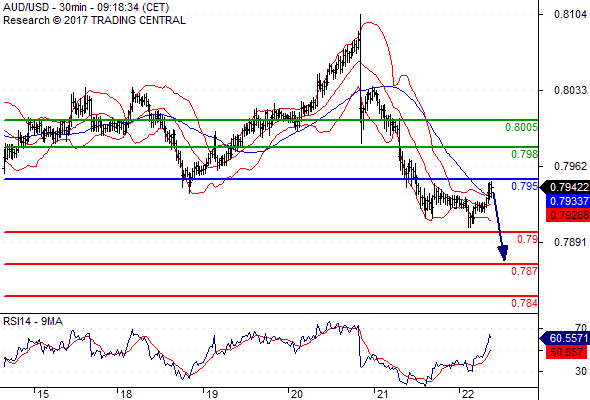
Task: Click date marker 18 on time axis
Action: click(126, 394)
